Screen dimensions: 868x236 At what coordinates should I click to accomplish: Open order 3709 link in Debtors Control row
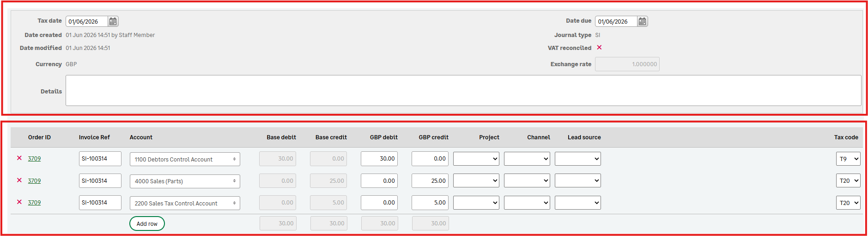point(34,158)
